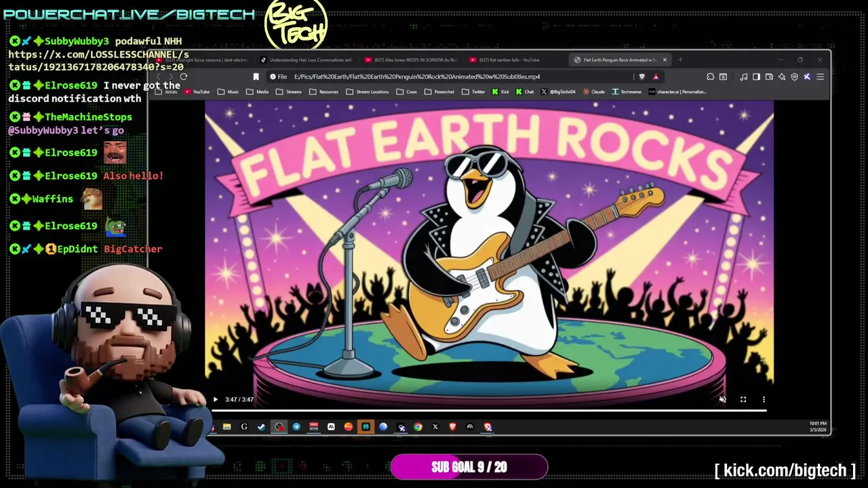Open the x.com LOSSLESSCHANNEL link in chat
The image size is (868, 488).
coord(98,61)
